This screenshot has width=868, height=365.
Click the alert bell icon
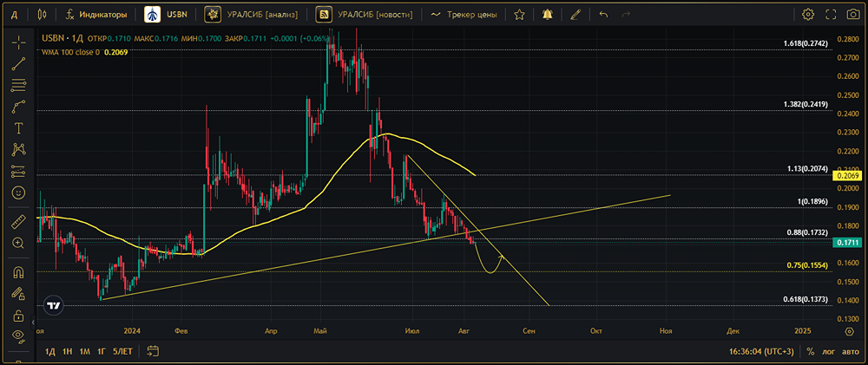coord(547,15)
